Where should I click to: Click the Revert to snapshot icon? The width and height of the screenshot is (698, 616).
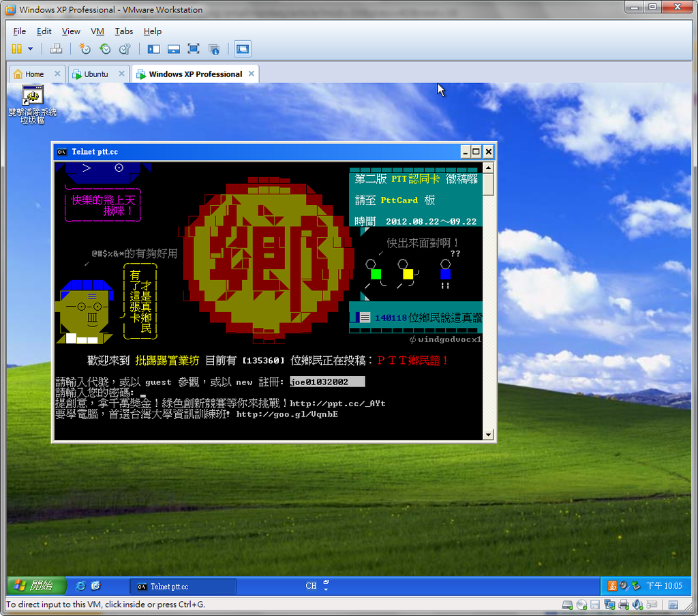coord(105,49)
